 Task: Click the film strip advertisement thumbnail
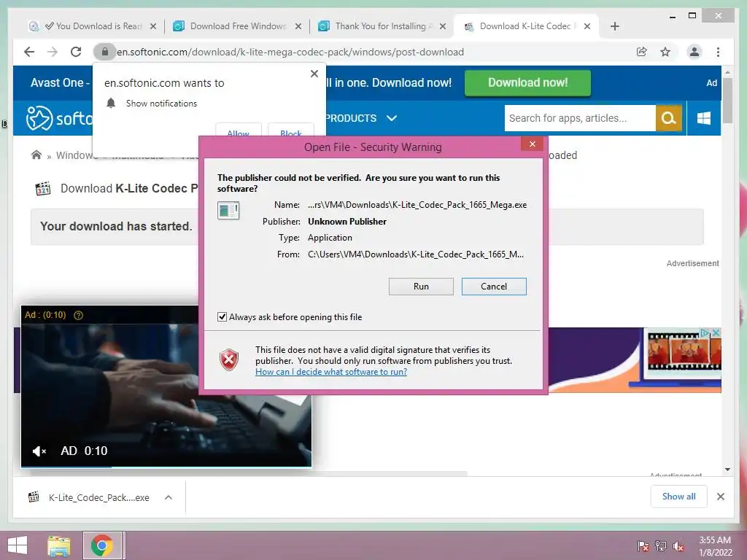[x=684, y=352]
